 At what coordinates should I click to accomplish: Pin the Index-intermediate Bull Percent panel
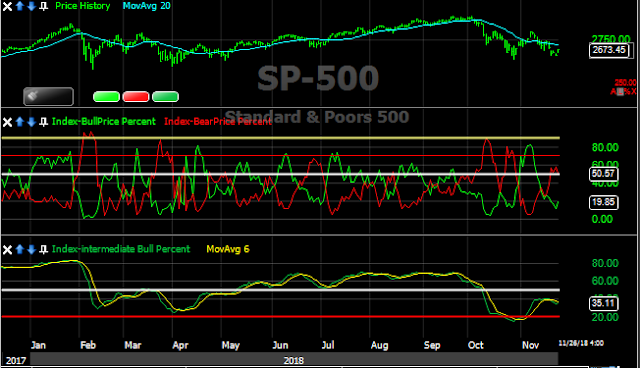tap(43, 250)
